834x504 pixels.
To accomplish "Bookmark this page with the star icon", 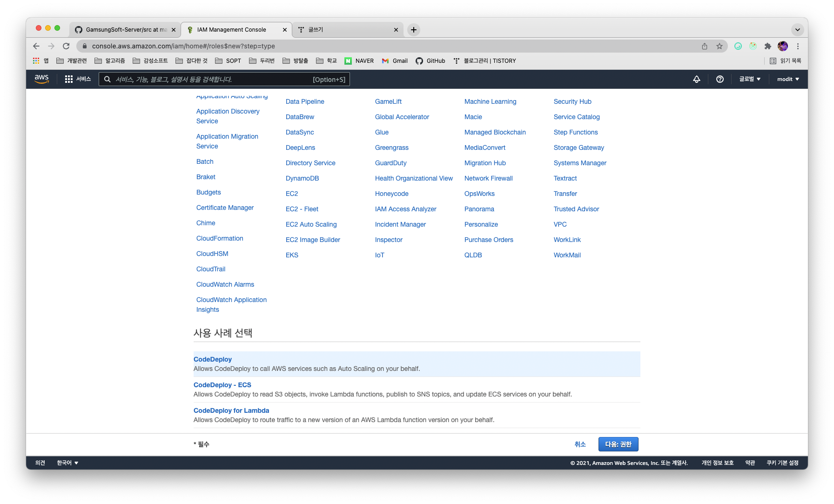I will click(720, 46).
